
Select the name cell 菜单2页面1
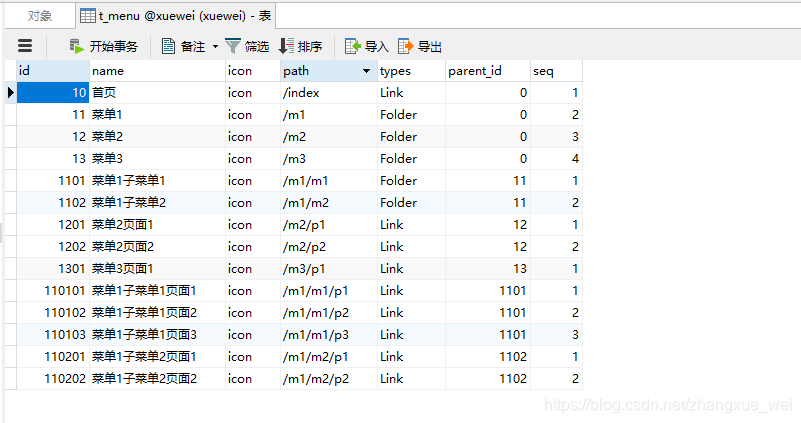(157, 224)
